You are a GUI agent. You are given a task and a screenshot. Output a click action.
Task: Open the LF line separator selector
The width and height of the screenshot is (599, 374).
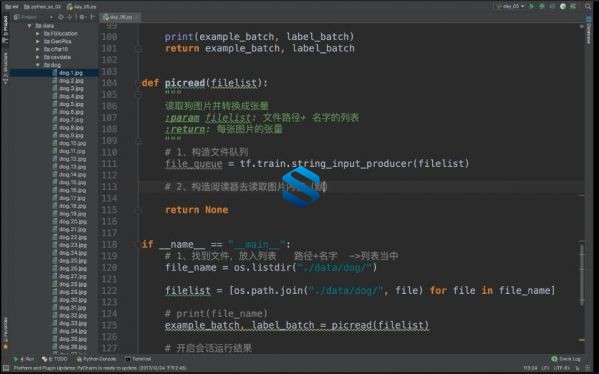pos(545,368)
